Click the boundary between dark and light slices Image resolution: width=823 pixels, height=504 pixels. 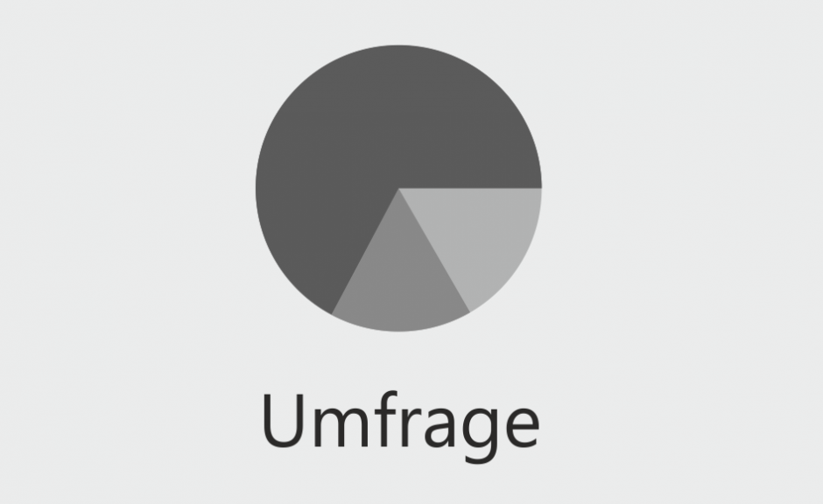470,188
